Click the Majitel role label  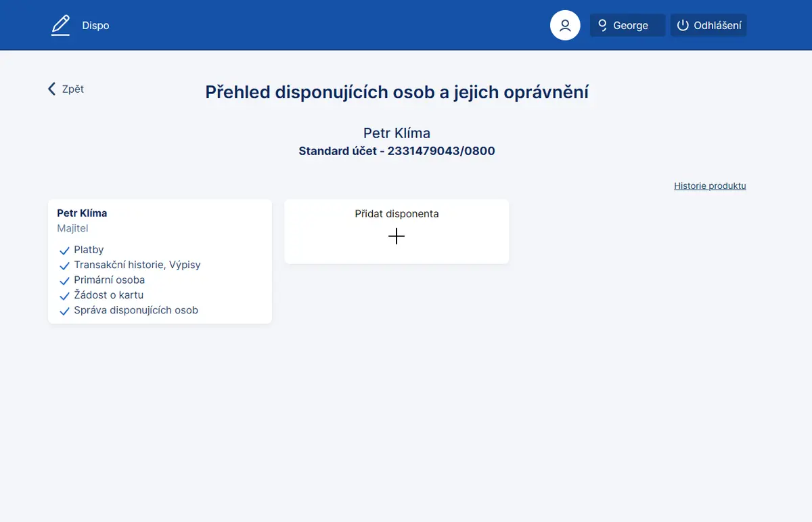[x=73, y=228]
